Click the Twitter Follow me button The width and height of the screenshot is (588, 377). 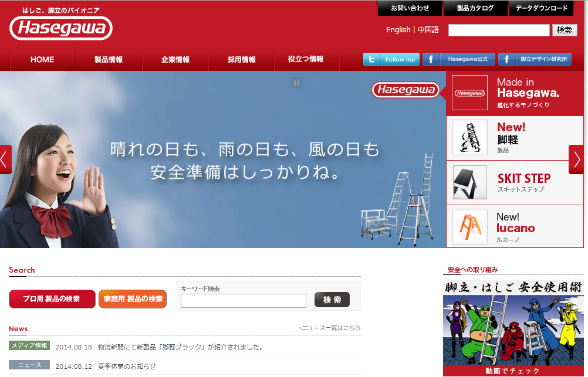coord(391,59)
